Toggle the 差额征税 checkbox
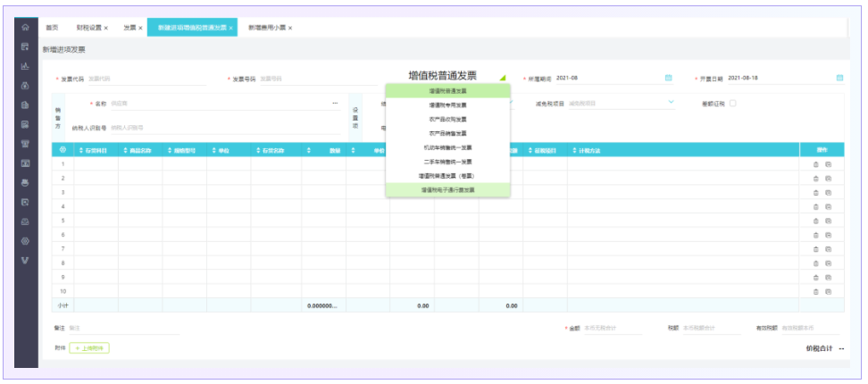 click(733, 104)
